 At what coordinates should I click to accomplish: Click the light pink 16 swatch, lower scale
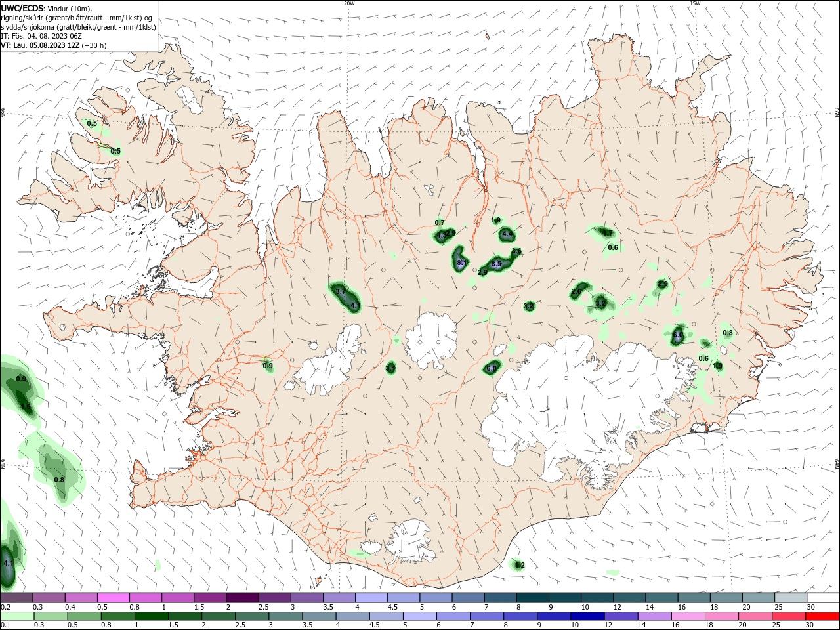coord(688,616)
